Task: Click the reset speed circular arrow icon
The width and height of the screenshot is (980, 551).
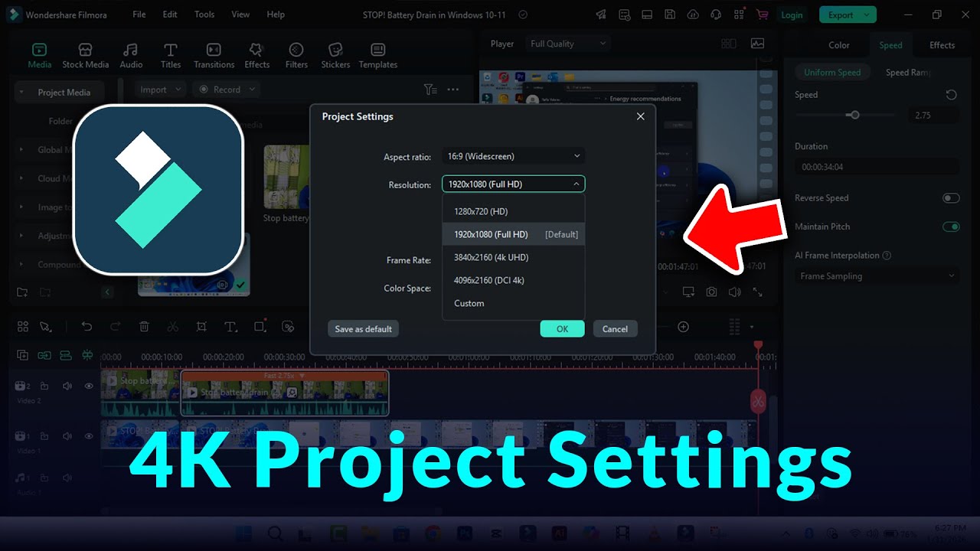Action: [951, 95]
